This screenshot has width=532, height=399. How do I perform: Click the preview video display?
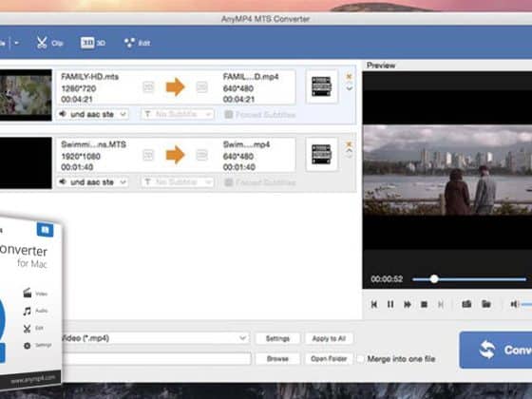click(x=447, y=170)
